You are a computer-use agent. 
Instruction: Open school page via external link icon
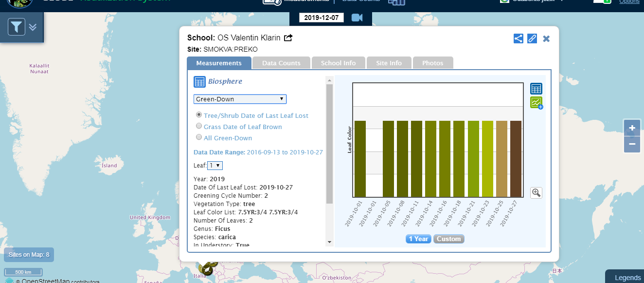(288, 38)
